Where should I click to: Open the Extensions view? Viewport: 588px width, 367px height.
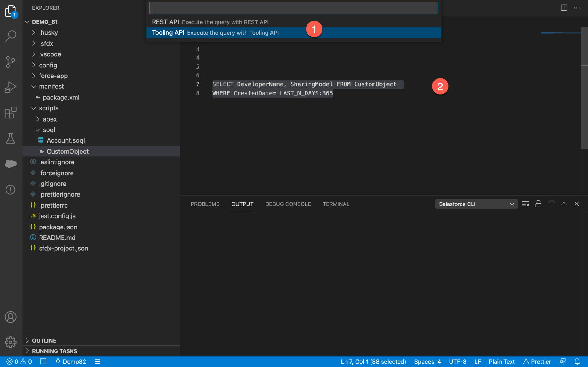pos(11,113)
